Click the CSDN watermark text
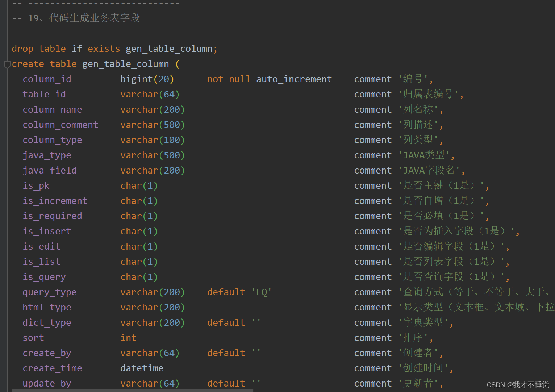The height and width of the screenshot is (392, 555). point(517,385)
